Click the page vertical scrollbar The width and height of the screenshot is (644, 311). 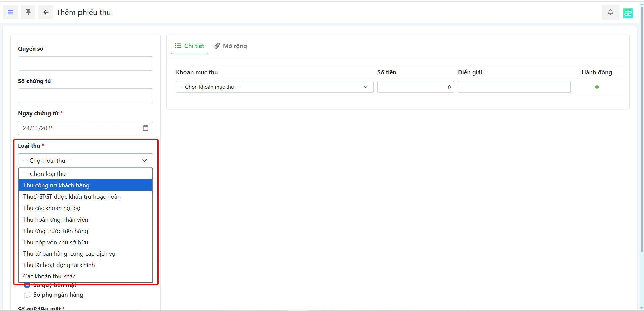coord(642,134)
